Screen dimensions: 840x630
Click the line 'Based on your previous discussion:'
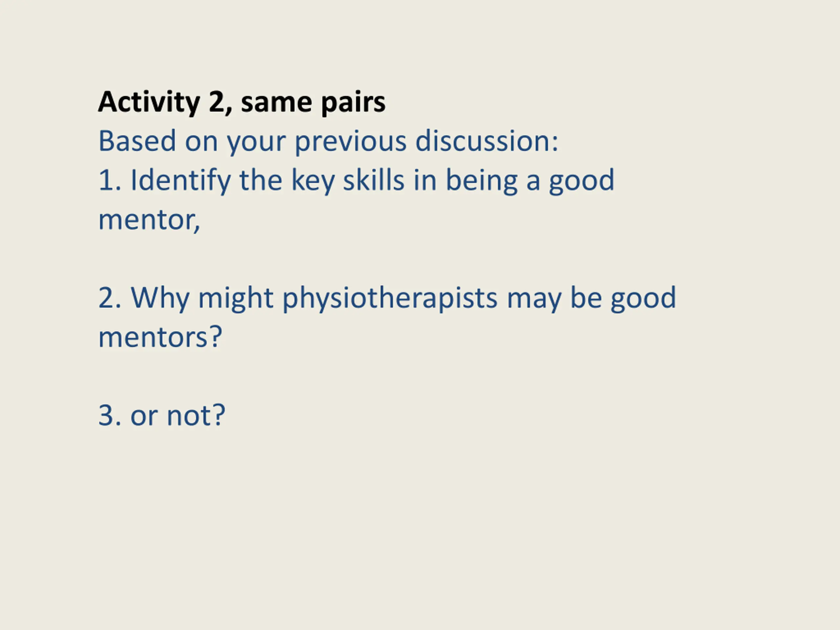pyautogui.click(x=328, y=142)
